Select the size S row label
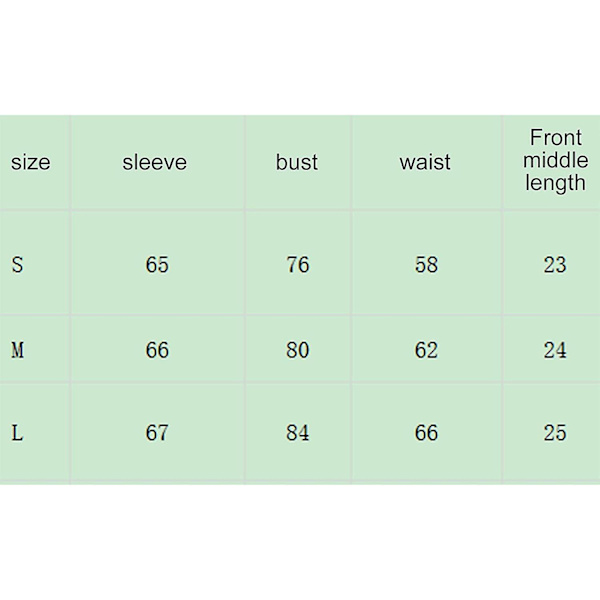 (x=17, y=265)
